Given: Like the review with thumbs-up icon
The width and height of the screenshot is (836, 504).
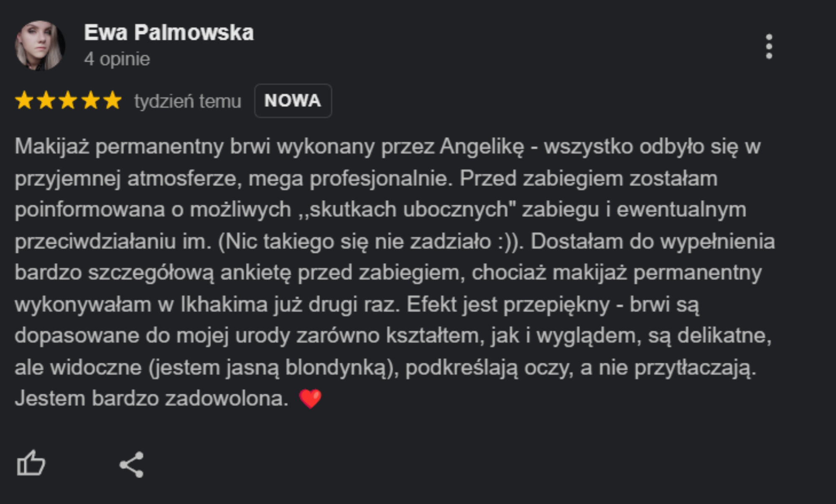Looking at the screenshot, I should 31,463.
